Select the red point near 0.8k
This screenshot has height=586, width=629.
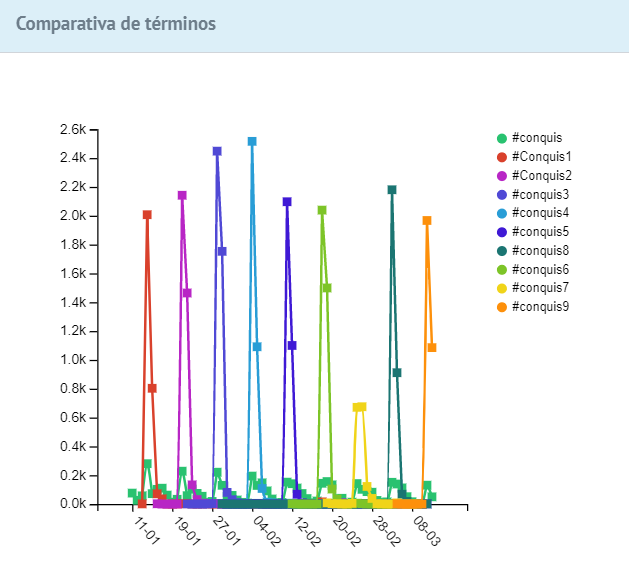coord(152,388)
